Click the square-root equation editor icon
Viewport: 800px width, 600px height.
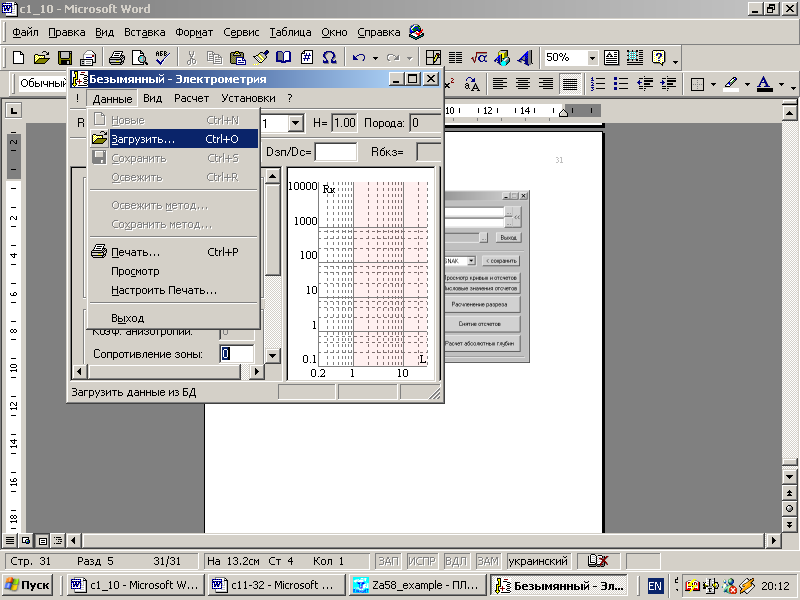479,58
